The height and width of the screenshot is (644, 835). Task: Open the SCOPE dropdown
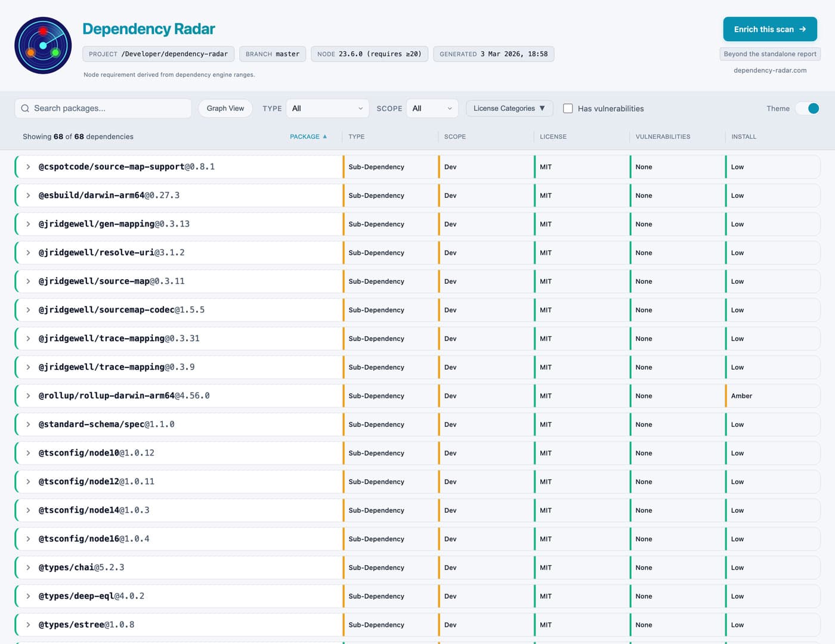click(432, 108)
